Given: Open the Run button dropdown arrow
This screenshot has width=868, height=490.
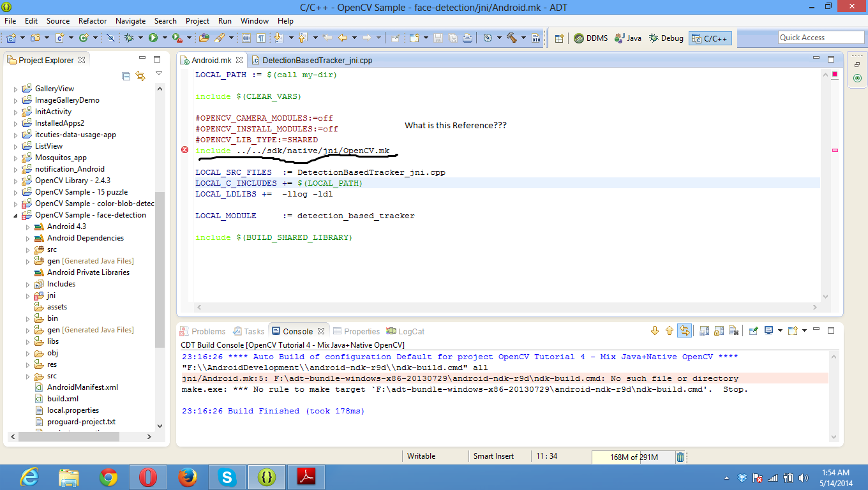Looking at the screenshot, I should click(x=165, y=38).
